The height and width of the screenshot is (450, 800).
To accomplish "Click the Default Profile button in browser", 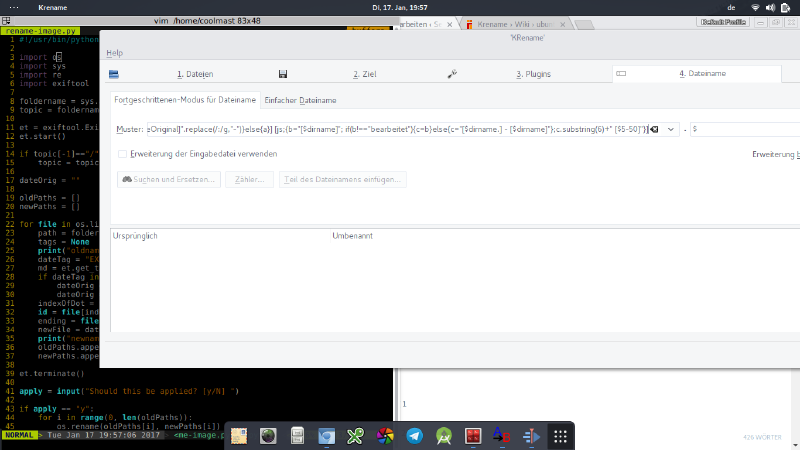I will point(723,22).
